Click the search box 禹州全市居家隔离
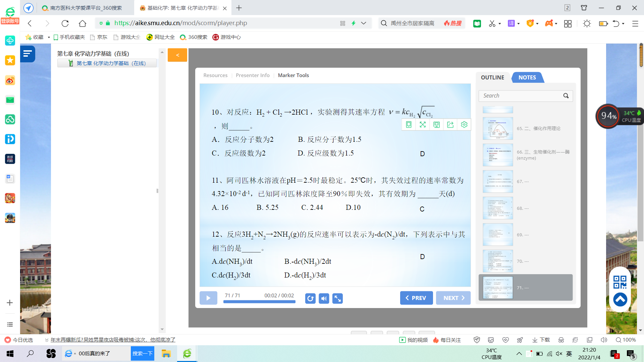 (x=413, y=23)
